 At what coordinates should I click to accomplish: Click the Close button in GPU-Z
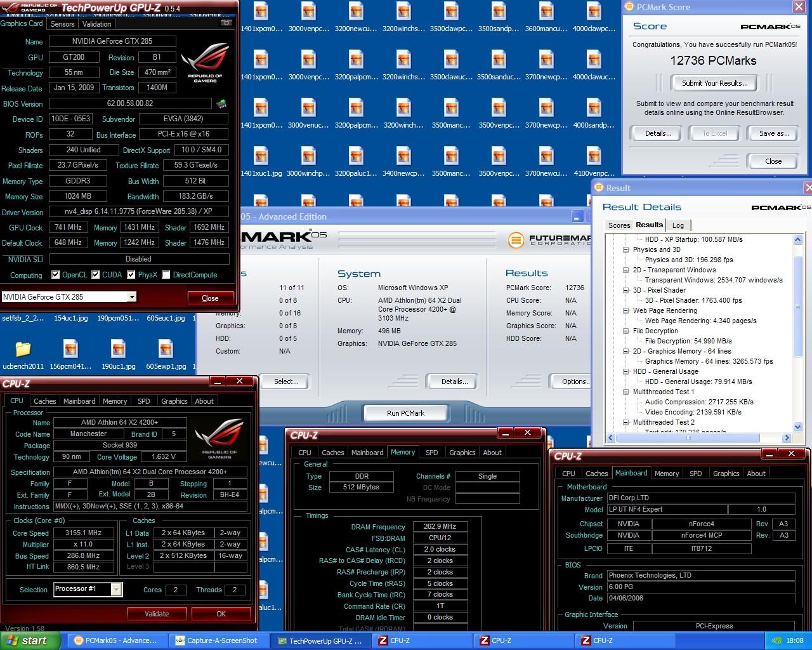click(210, 298)
